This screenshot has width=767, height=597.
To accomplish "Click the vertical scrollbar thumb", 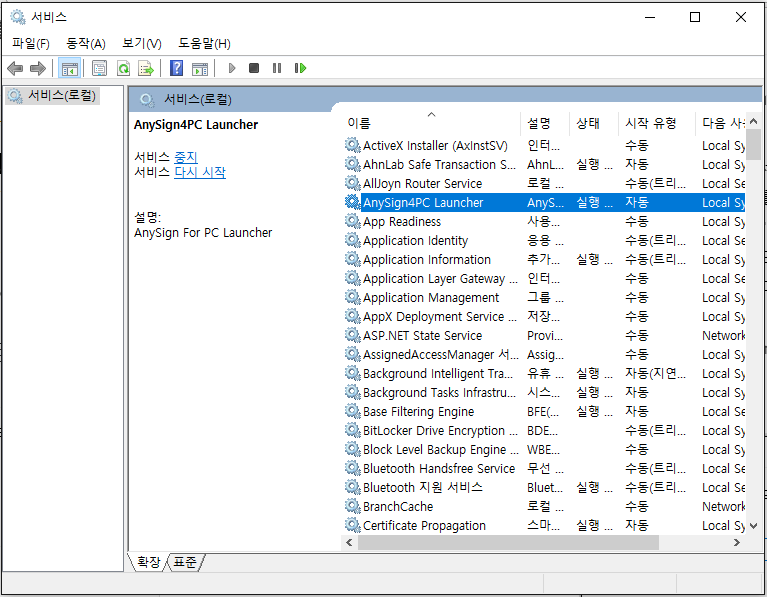I will [753, 144].
